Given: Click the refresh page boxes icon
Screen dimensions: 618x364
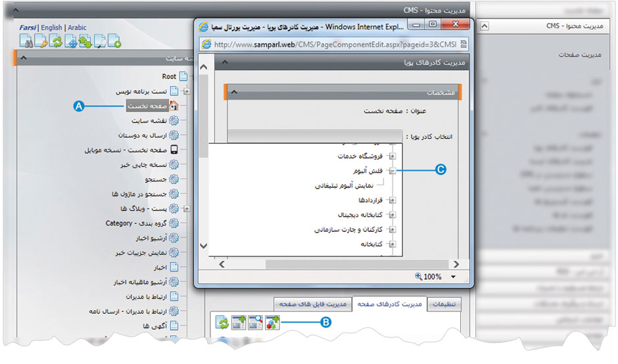Looking at the screenshot, I should click(x=222, y=323).
